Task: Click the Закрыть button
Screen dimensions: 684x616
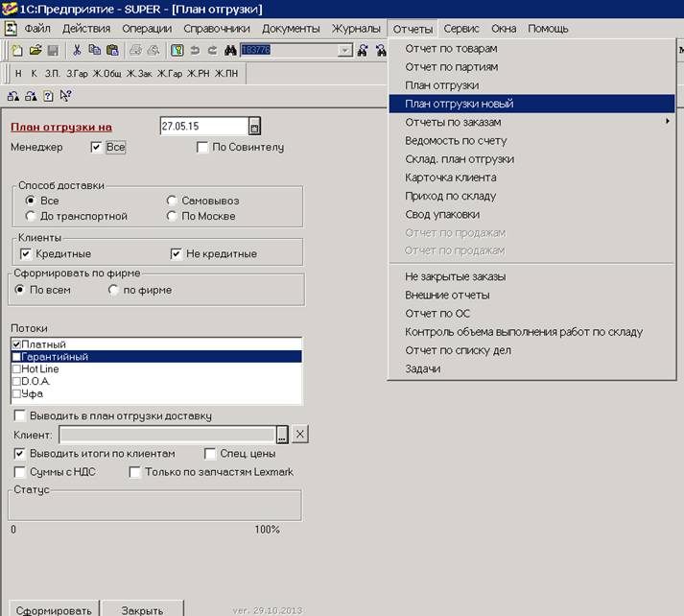Action: 139,609
